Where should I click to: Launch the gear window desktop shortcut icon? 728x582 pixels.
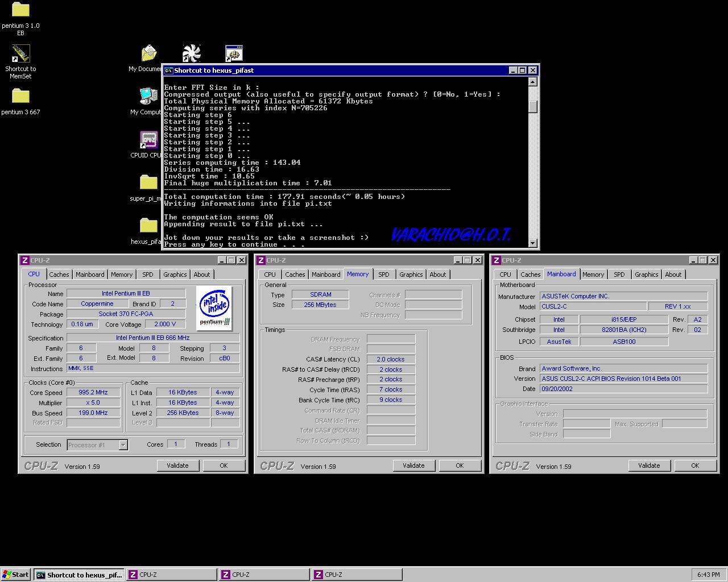pos(234,54)
